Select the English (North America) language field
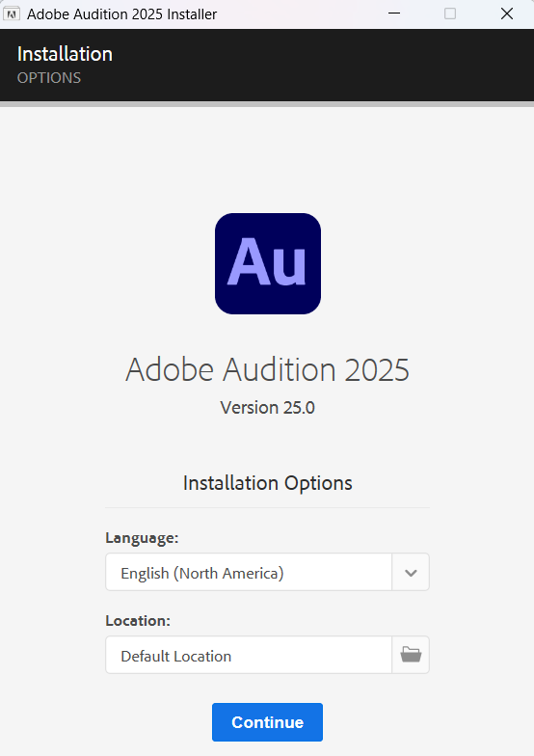This screenshot has width=534, height=756. (x=249, y=573)
